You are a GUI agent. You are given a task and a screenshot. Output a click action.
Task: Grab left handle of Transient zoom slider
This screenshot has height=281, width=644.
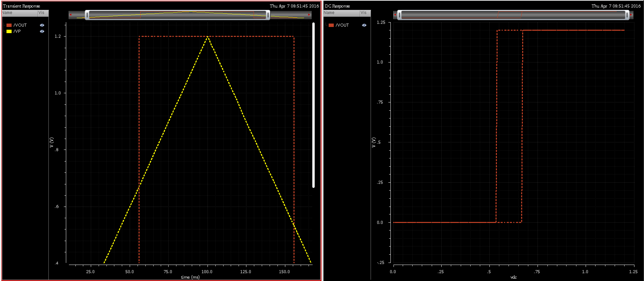pos(87,15)
